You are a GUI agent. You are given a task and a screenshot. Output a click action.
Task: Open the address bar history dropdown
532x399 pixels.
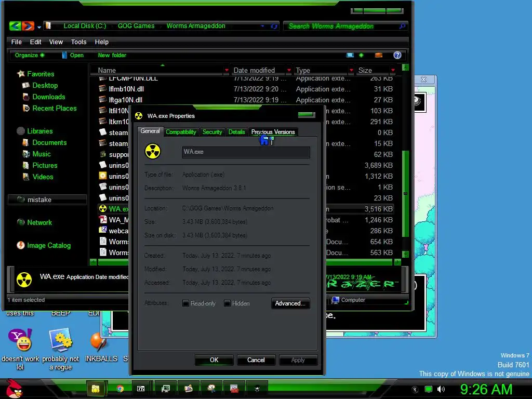[x=262, y=26]
